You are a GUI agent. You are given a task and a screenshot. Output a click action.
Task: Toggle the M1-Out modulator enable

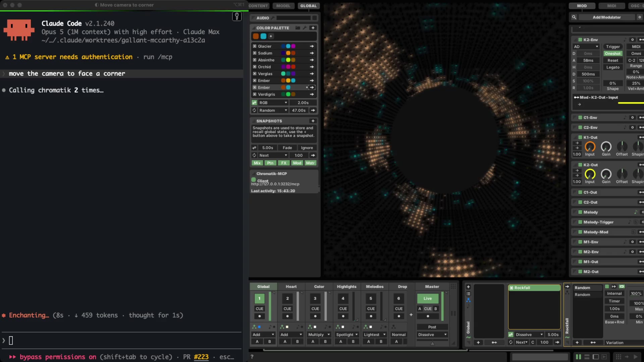point(580,262)
